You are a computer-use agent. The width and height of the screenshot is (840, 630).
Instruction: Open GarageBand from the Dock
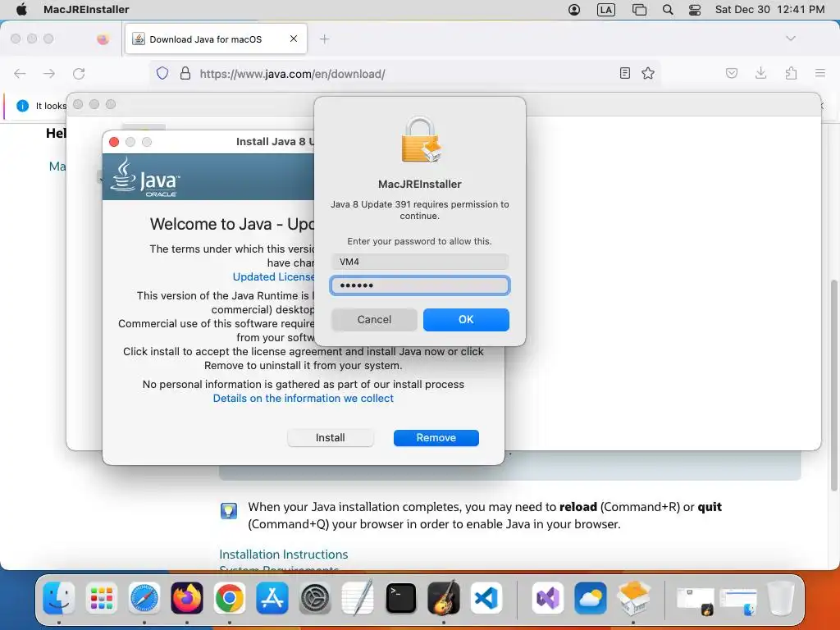pos(444,597)
